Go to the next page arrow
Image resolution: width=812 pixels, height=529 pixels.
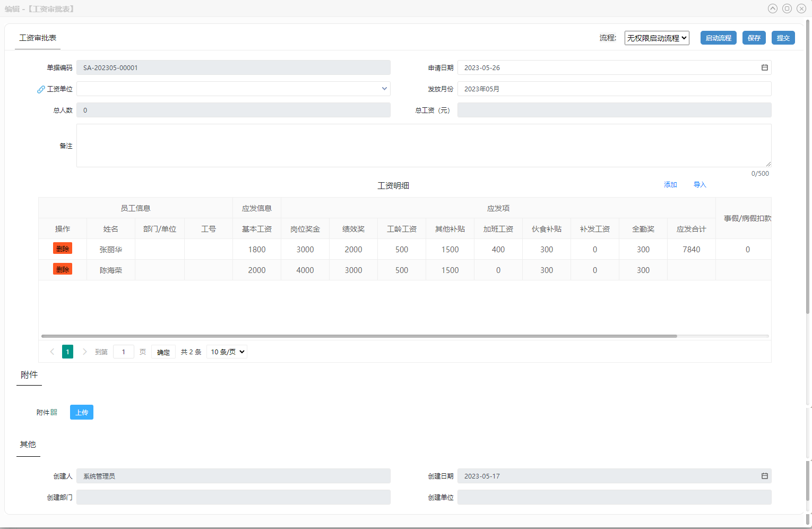pos(84,352)
